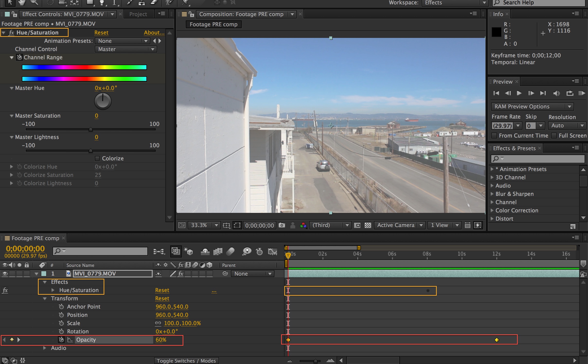Image resolution: width=588 pixels, height=364 pixels.
Task: Click the About... link for Hue/Saturation
Action: coord(154,33)
